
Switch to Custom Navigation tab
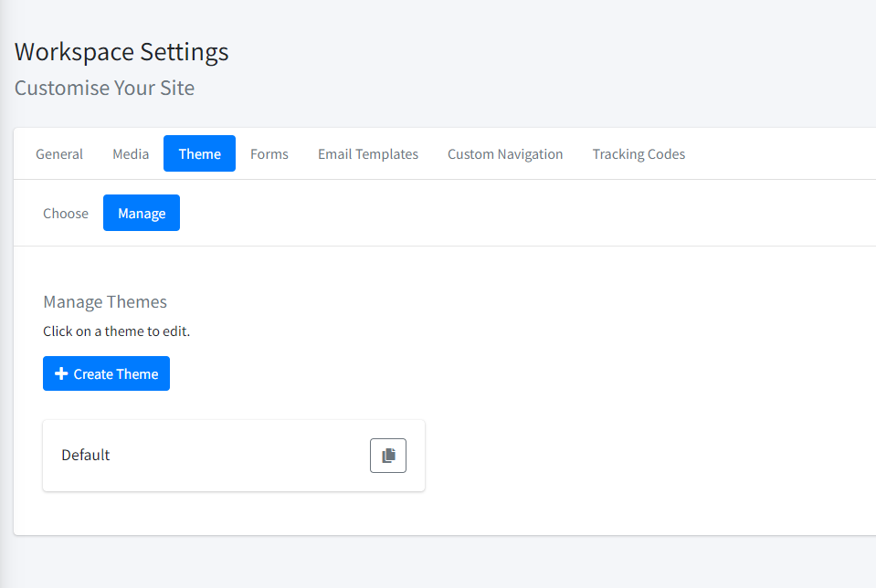pyautogui.click(x=505, y=154)
